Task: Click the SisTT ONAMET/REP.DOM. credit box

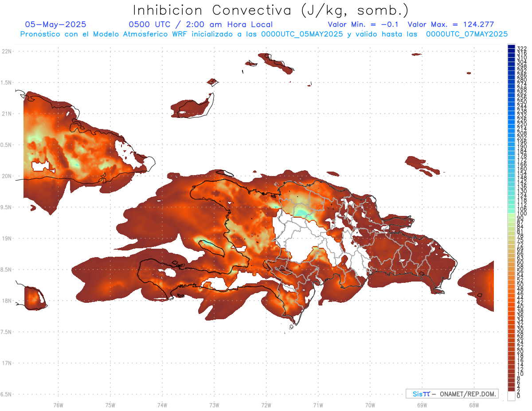Action: point(452,394)
